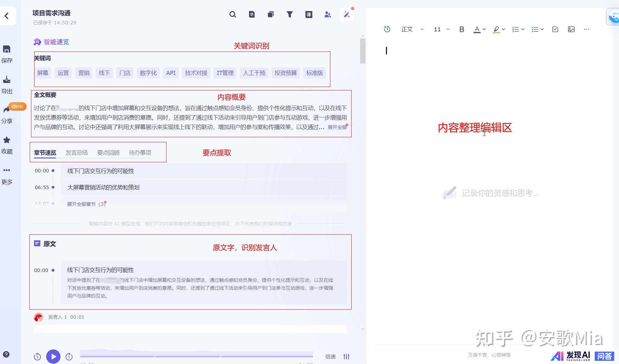Toggle bold formatting in notes editor
Viewport: 619px width, 364px height.
click(x=461, y=29)
